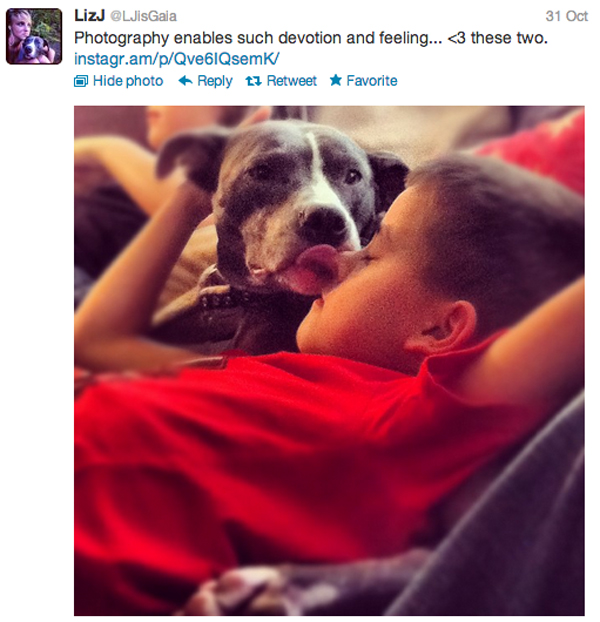Viewport: 600px width, 622px height.
Task: Click the dog's face in the photo
Action: 293,206
